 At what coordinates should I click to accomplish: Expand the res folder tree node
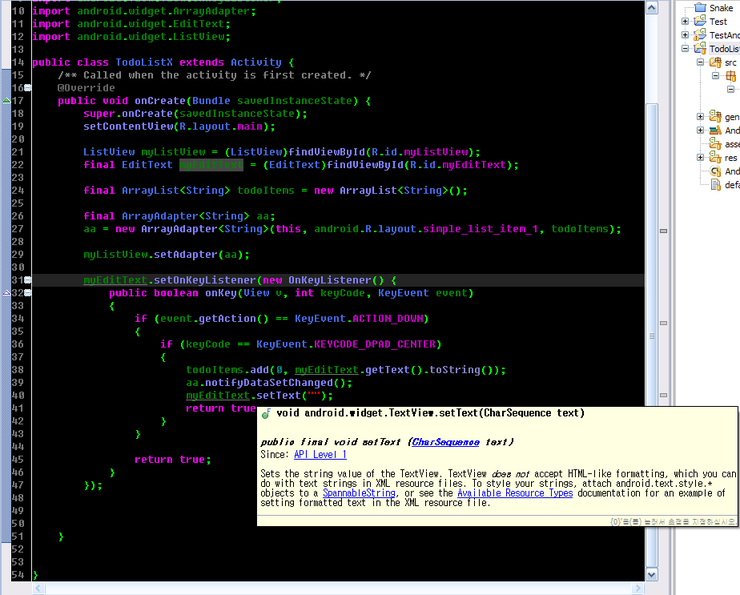coord(700,157)
